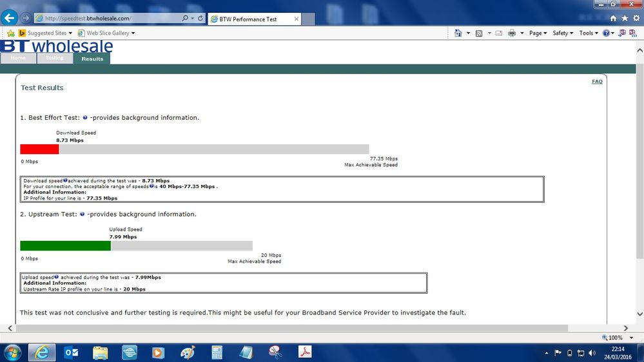Click the RSS feeds icon in command bar

479,33
